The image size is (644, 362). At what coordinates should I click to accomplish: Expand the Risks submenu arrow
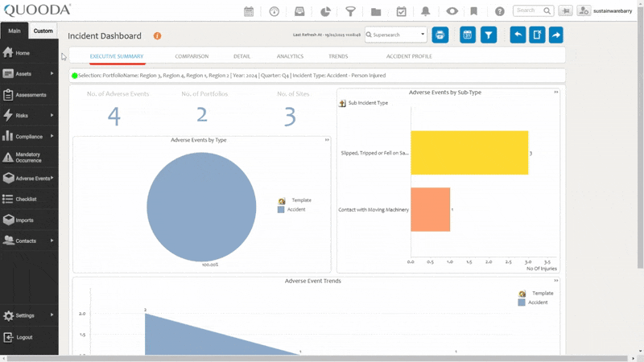[52, 115]
